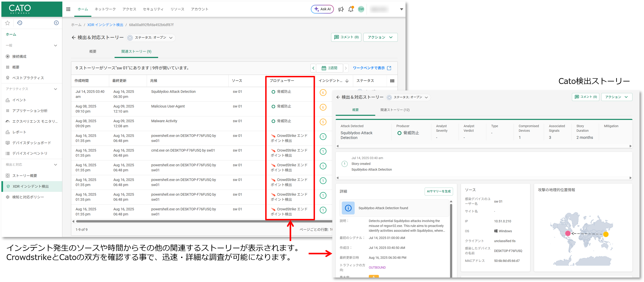Open the アクセス top menu

[x=129, y=9]
